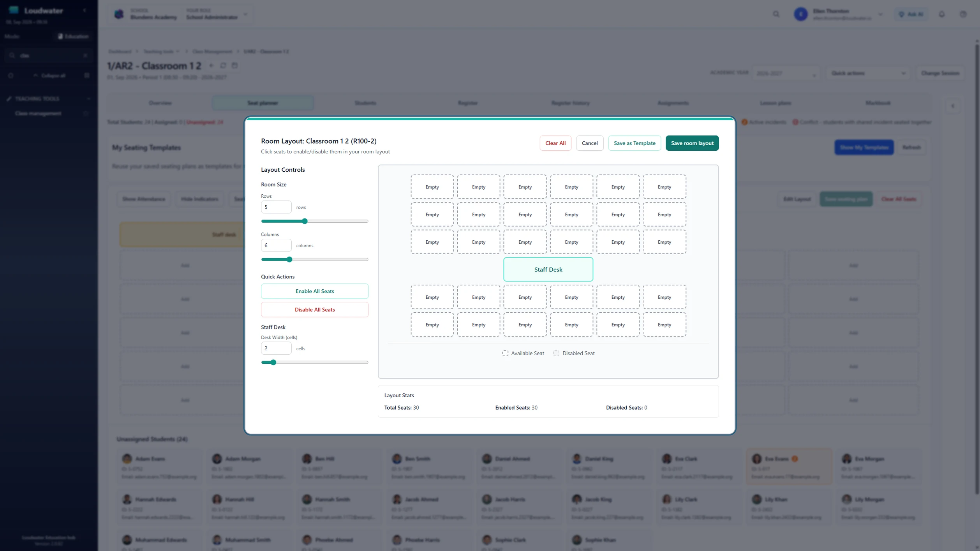Click the Desk Width cells input
Viewport: 980px width, 551px height.
[276, 348]
